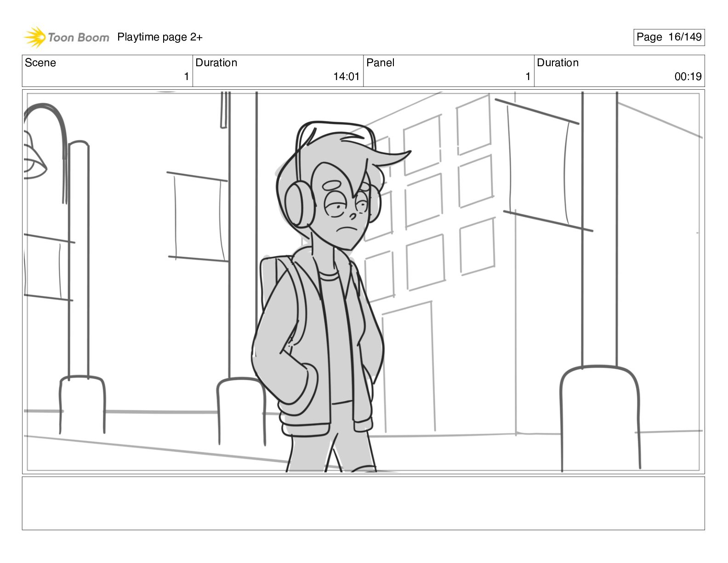Click the Toon Boom logo
Screen dimensions: 728x563
[66, 37]
